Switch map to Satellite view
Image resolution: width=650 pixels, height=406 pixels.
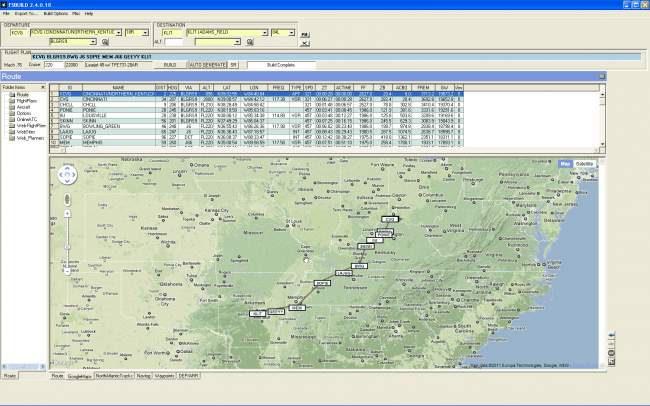coord(584,164)
